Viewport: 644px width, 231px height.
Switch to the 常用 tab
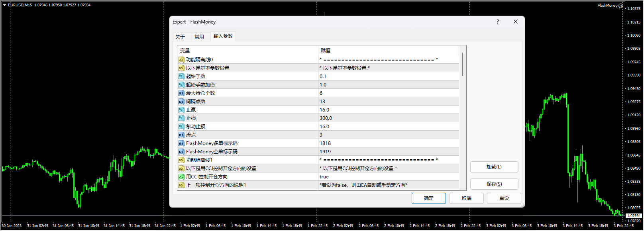199,37
